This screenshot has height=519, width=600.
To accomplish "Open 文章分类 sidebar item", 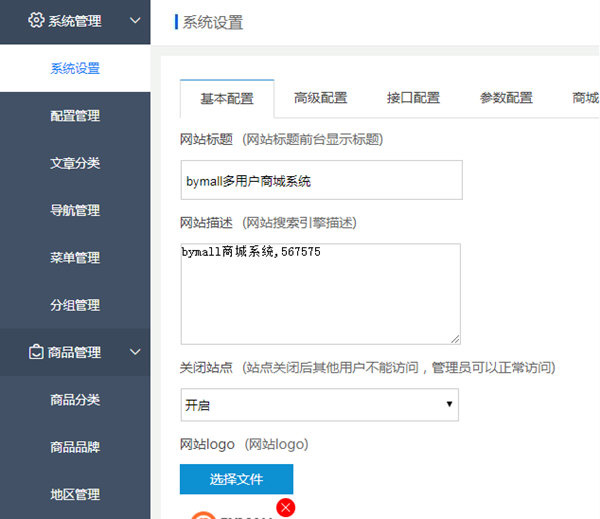I will tap(75, 163).
